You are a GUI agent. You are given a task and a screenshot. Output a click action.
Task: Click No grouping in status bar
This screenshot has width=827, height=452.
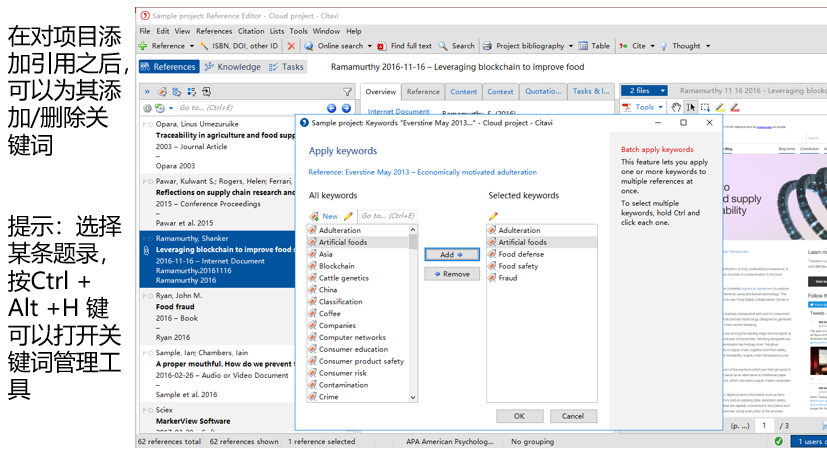(532, 441)
